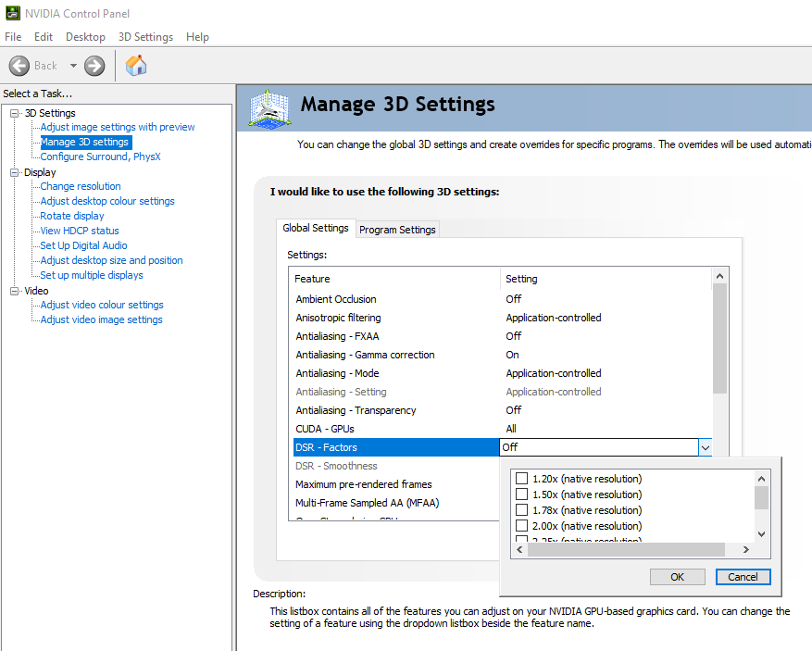Click DSR factor list scroll-right arrow

pyautogui.click(x=745, y=549)
